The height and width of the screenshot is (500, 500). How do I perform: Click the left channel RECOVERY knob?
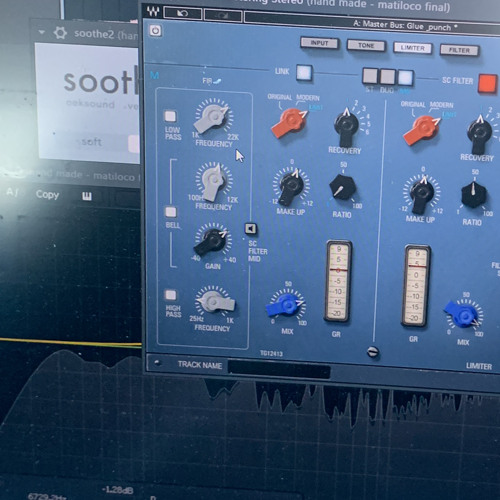point(347,126)
